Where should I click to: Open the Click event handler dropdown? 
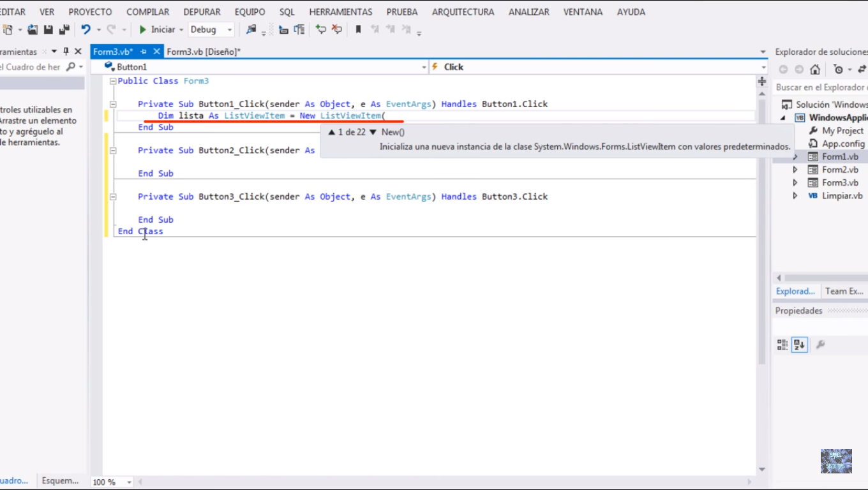tap(763, 66)
